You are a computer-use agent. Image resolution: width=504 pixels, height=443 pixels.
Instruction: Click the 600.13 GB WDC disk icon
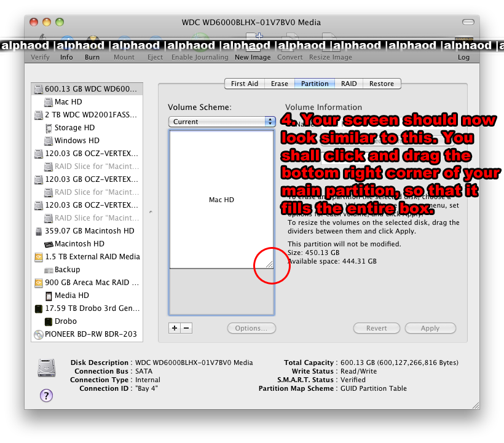pyautogui.click(x=39, y=89)
